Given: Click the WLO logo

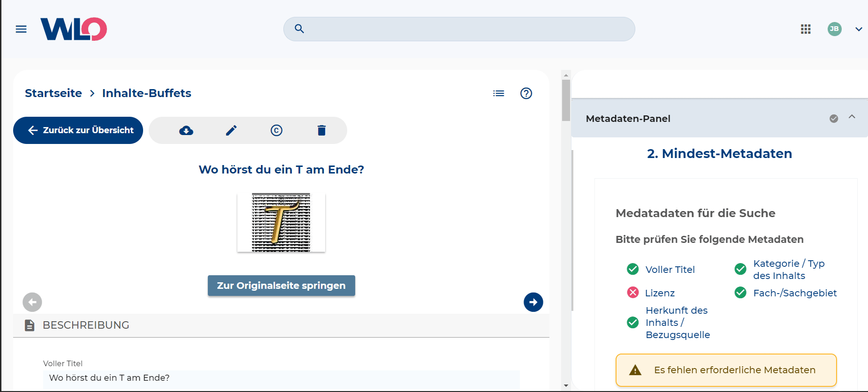Looking at the screenshot, I should (x=74, y=29).
